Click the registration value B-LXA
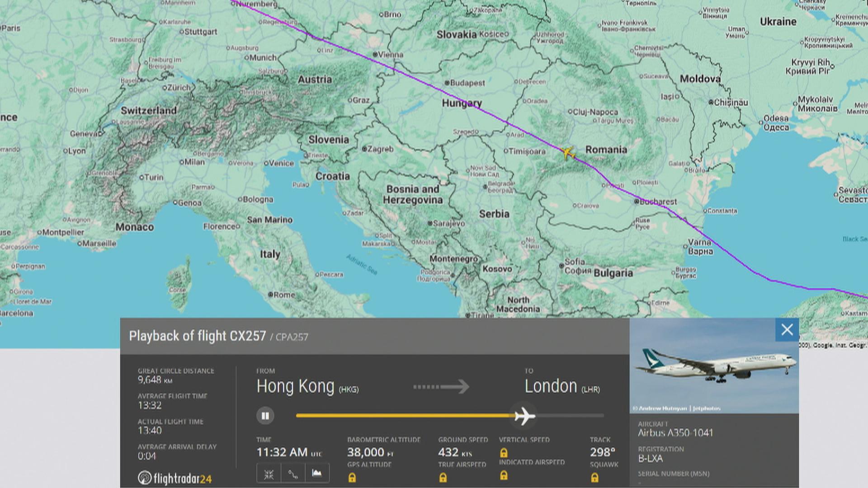Viewport: 868px width, 488px height. pos(650,459)
